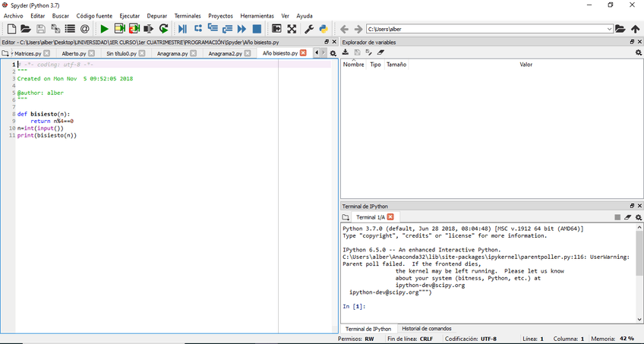Start debugging with the debug file icon

(x=182, y=29)
